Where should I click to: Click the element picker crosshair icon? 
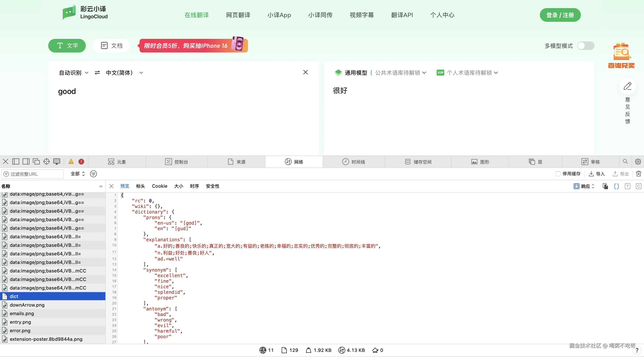click(47, 162)
